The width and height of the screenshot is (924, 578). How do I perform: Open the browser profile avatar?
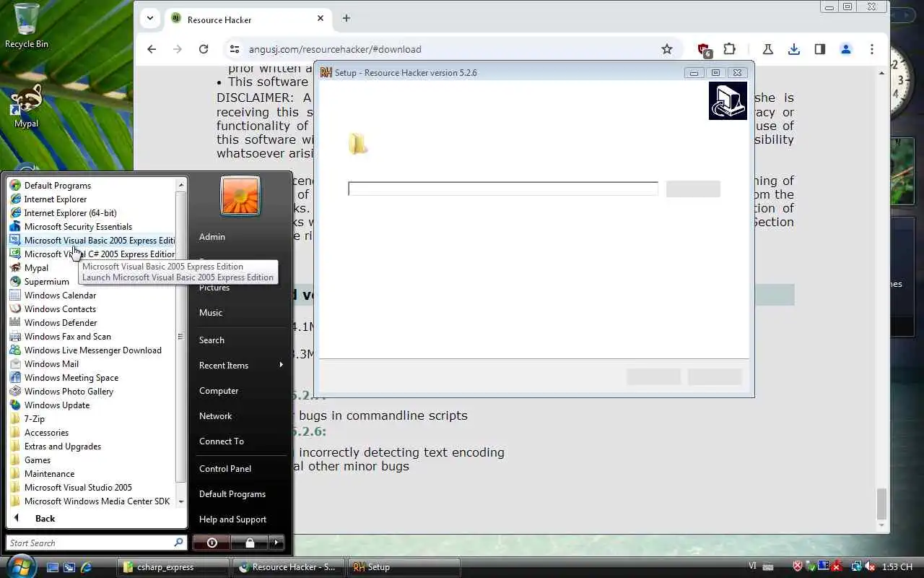pyautogui.click(x=846, y=49)
